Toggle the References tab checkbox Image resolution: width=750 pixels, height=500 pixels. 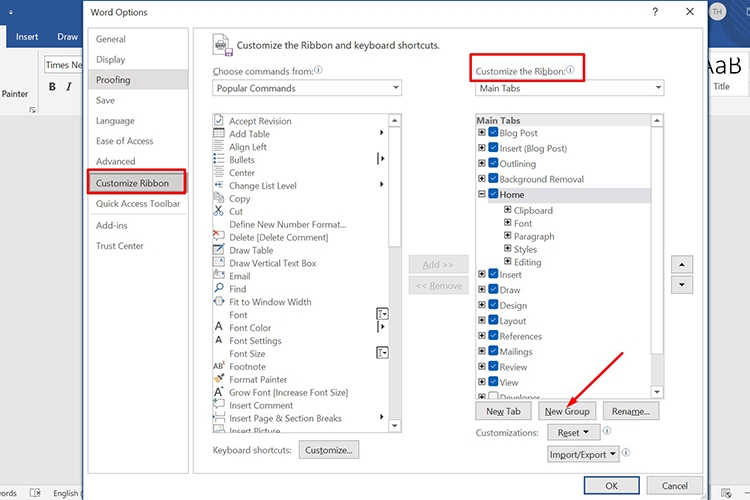click(x=493, y=335)
